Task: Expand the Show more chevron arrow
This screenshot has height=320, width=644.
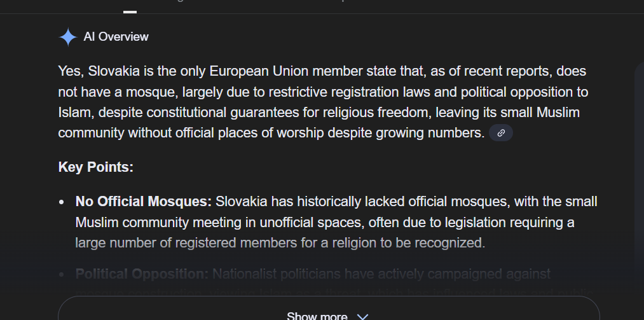Action: [362, 316]
